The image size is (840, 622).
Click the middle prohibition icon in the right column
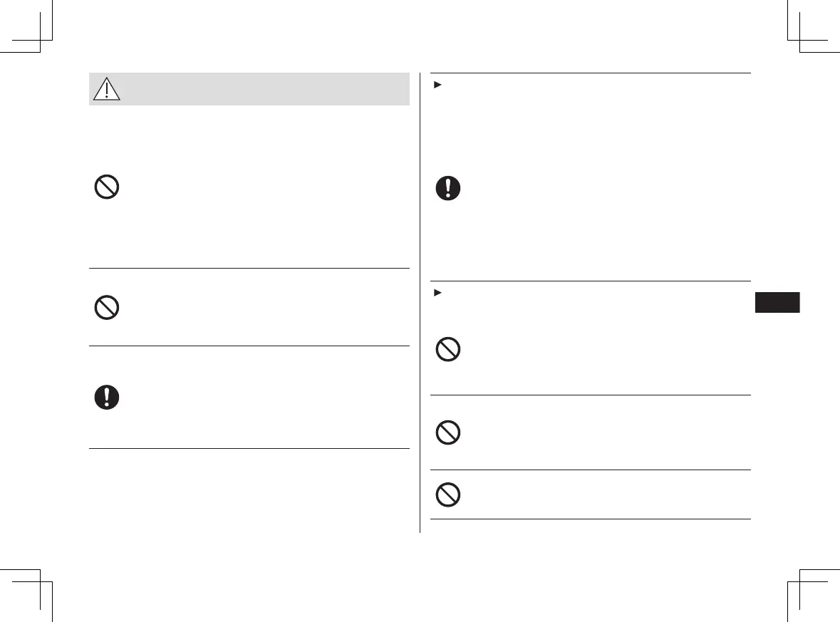point(448,432)
